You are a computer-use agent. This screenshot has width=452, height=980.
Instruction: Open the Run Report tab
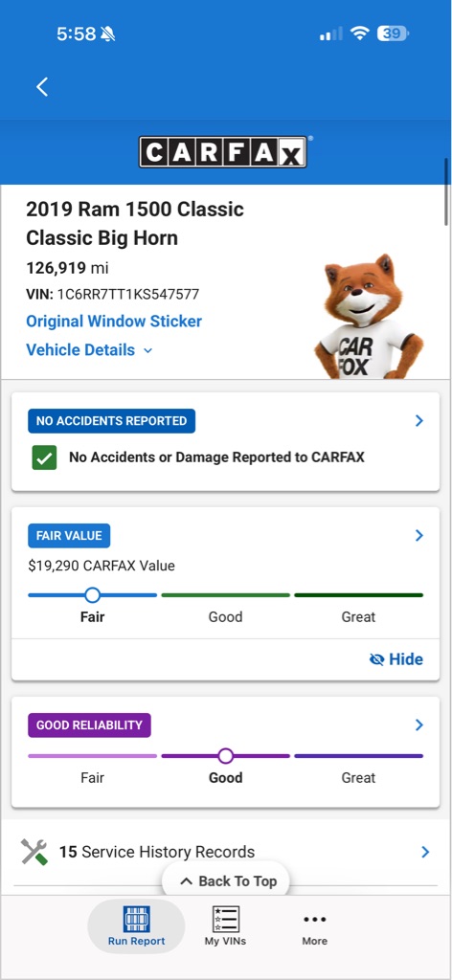click(136, 925)
